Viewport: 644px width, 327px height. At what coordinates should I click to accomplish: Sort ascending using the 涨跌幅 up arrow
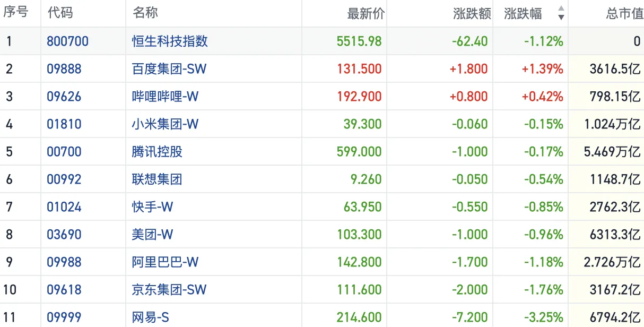(x=561, y=9)
